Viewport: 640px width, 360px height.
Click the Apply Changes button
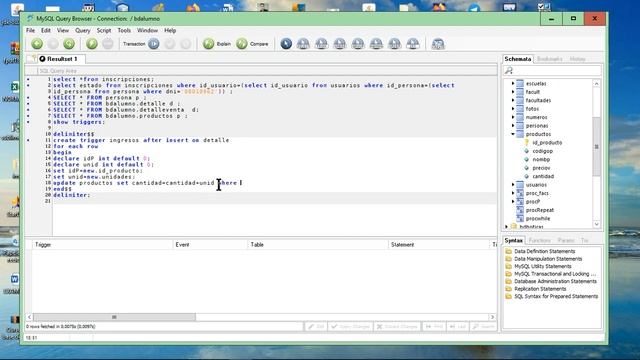[351, 327]
